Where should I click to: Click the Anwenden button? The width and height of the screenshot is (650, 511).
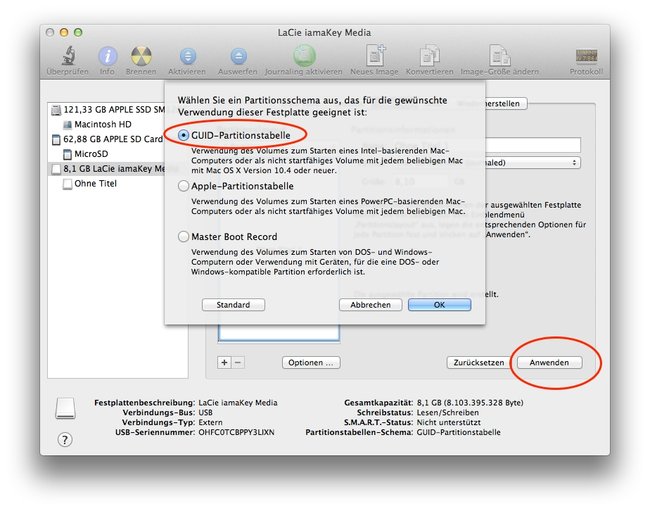coord(549,363)
